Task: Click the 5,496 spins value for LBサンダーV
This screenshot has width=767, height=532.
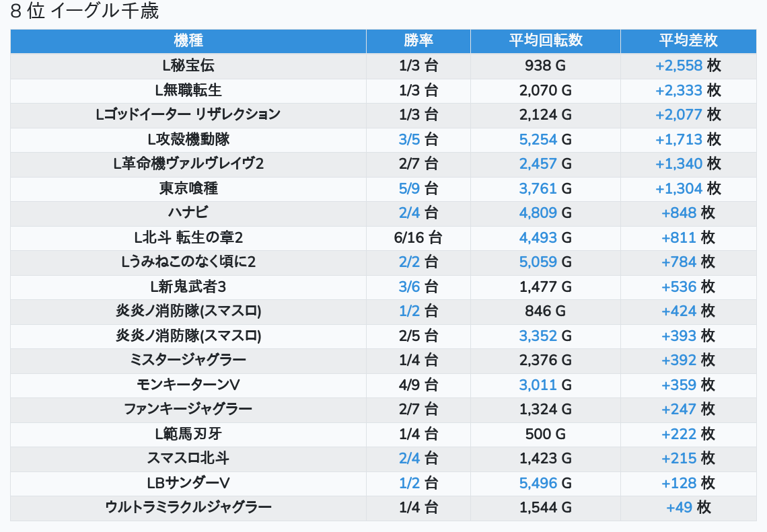Action: click(x=538, y=483)
